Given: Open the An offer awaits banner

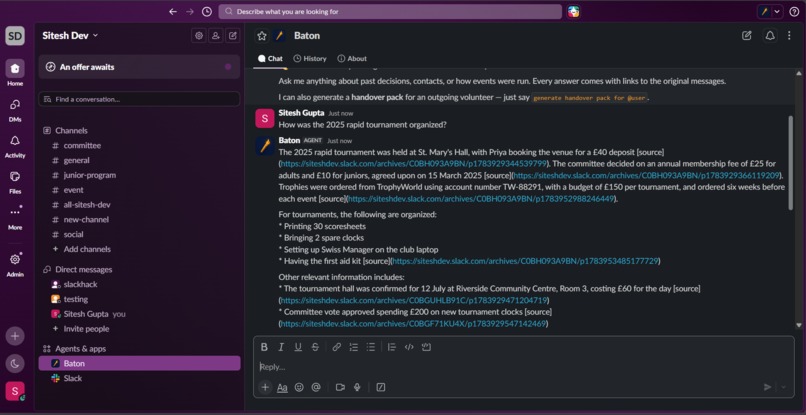Looking at the screenshot, I should click(x=139, y=67).
